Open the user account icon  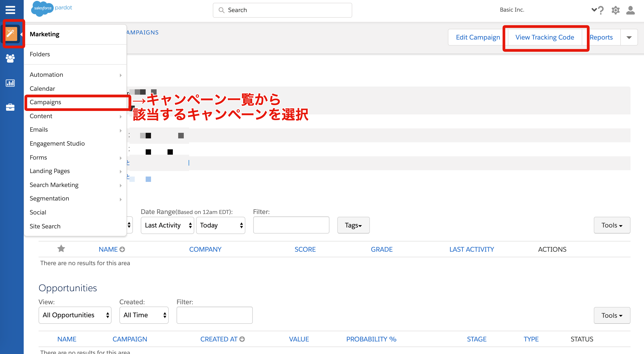[631, 10]
